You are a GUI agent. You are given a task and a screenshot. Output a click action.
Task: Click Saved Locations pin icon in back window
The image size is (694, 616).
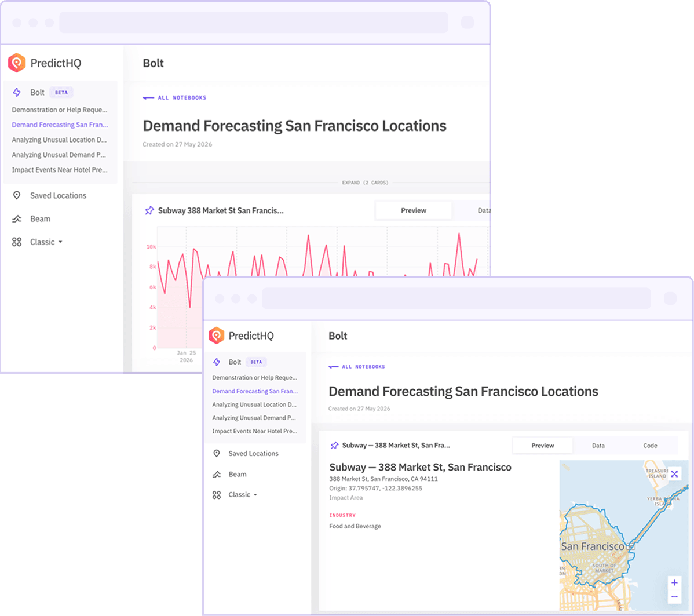tap(17, 195)
